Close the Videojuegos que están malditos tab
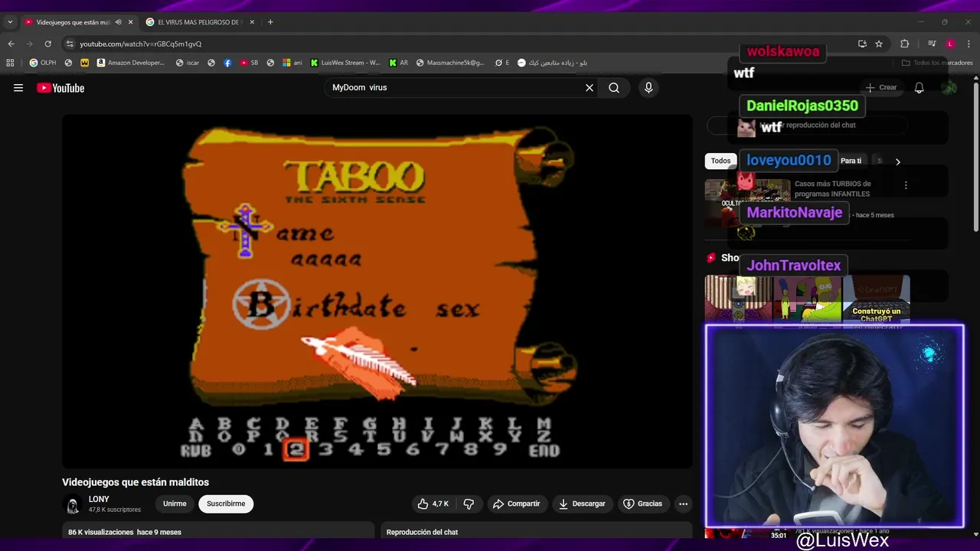 (130, 22)
